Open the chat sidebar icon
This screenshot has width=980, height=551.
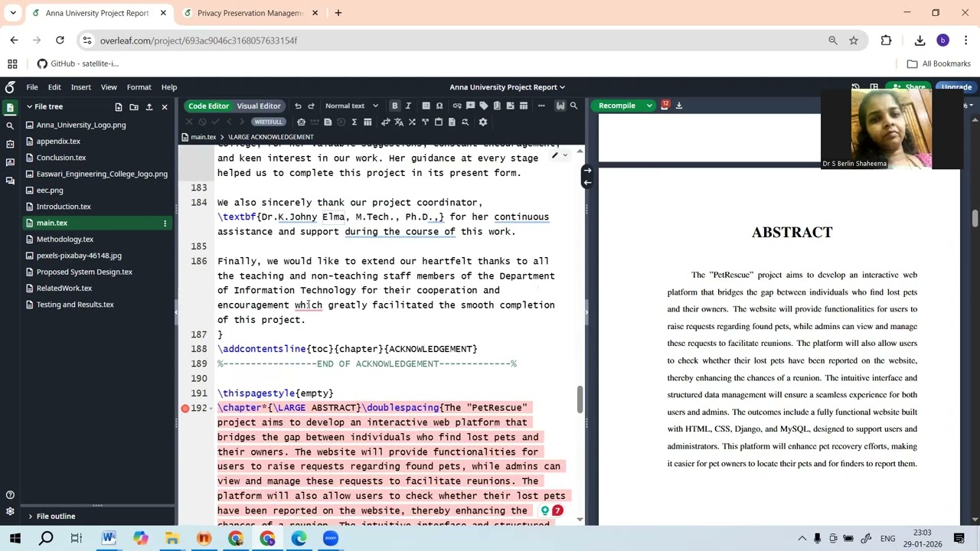point(10,181)
